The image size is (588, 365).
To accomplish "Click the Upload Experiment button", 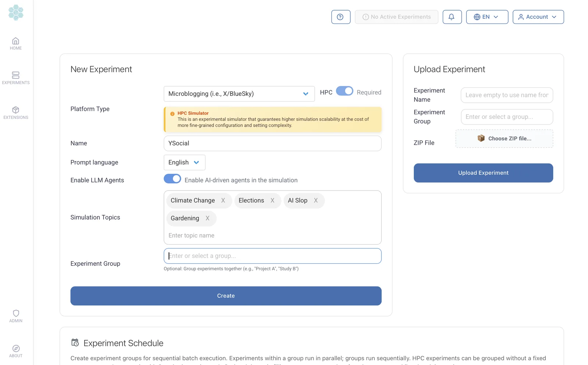I will click(483, 173).
